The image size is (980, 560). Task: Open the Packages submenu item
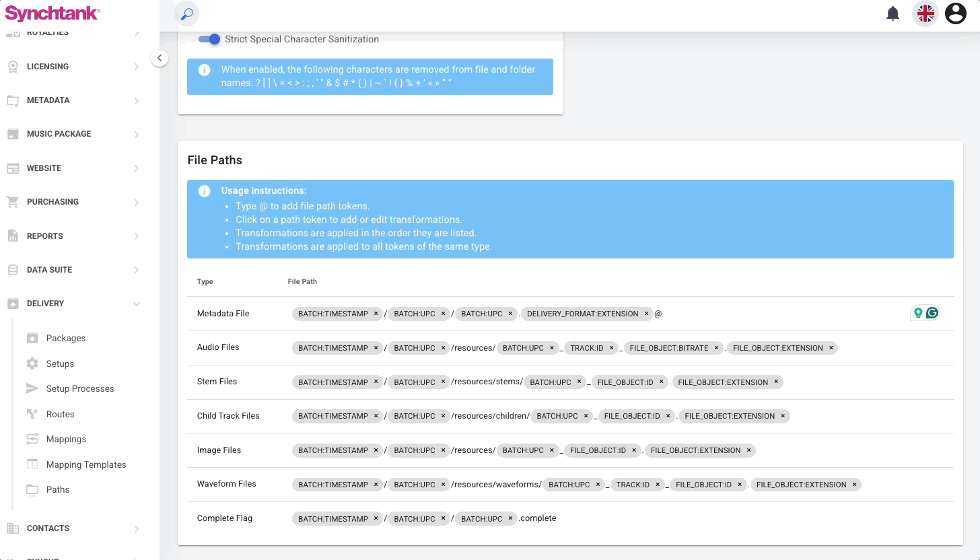pos(66,338)
